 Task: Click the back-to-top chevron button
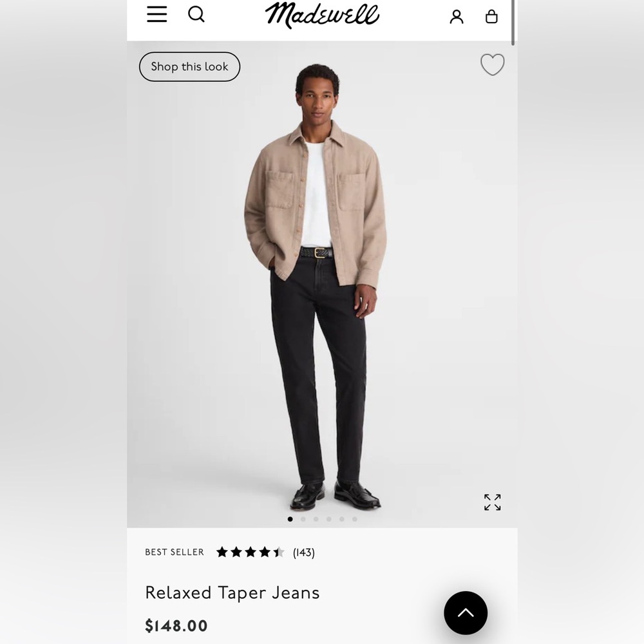pos(466,613)
